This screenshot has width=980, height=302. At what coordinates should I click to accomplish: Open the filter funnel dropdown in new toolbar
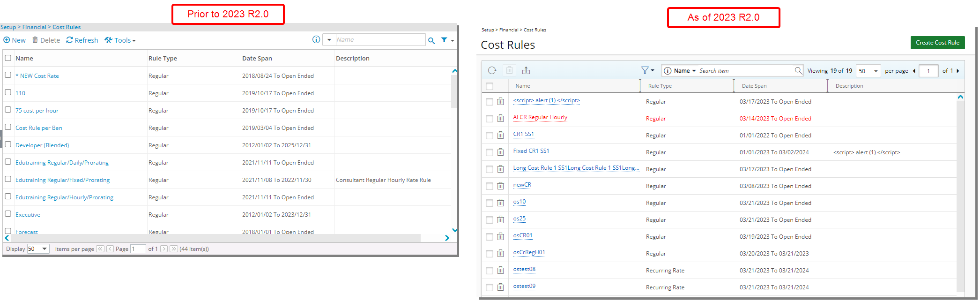tap(648, 70)
